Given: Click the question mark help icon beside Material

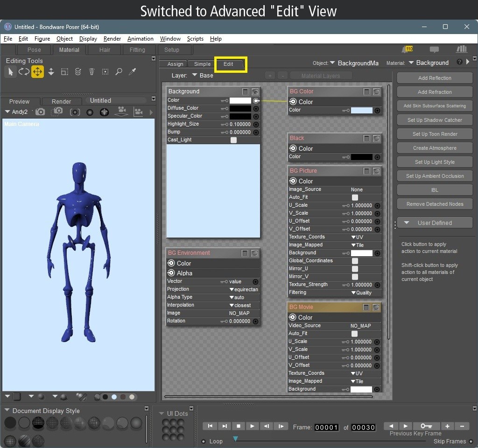Looking at the screenshot, I should (x=460, y=62).
